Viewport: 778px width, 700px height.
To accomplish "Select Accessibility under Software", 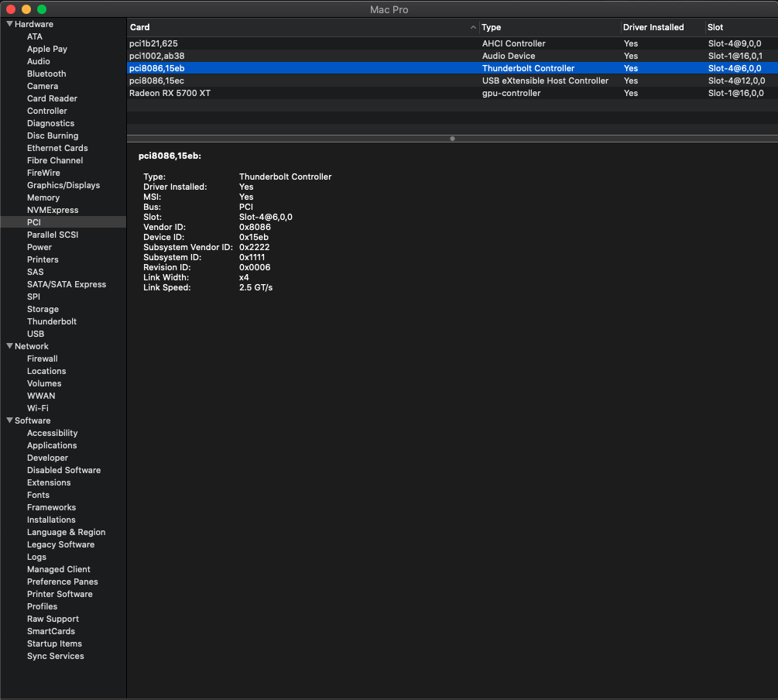I will pyautogui.click(x=52, y=433).
